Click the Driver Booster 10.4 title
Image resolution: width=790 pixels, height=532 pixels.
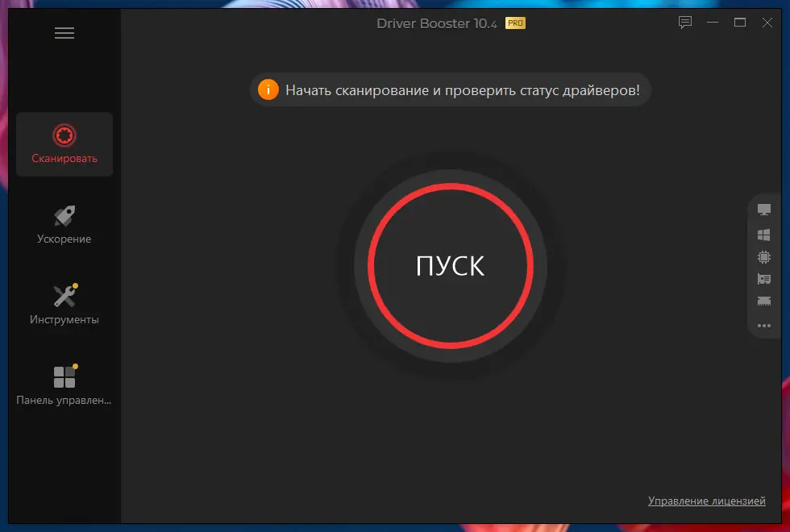click(x=437, y=23)
